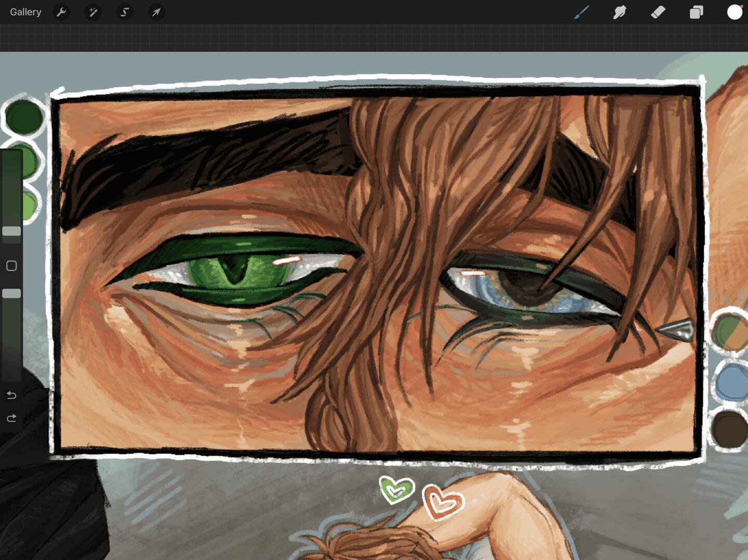Activate the Selection tool
This screenshot has width=748, height=560.
125,12
